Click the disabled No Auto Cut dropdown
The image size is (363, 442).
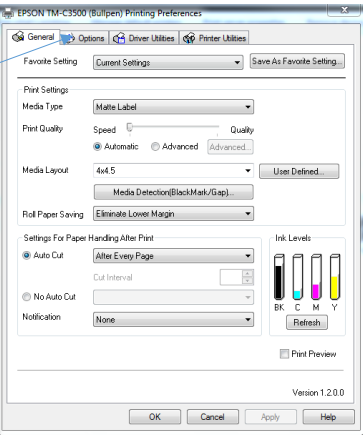coord(173,297)
